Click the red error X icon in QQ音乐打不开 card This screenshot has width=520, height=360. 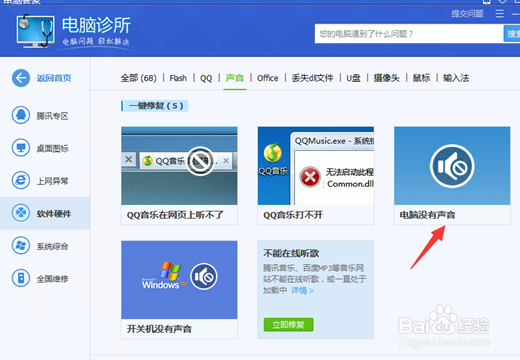click(x=310, y=177)
